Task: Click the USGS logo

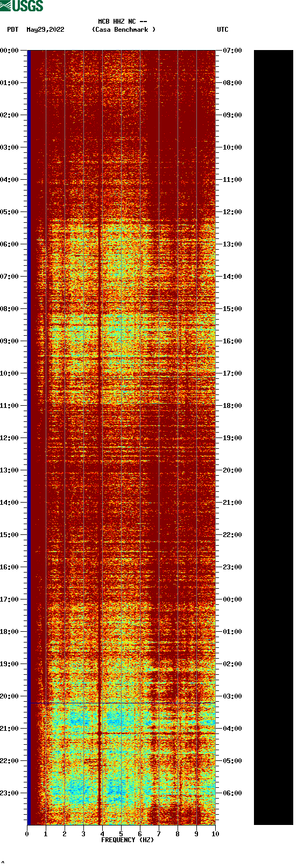Action: click(22, 6)
